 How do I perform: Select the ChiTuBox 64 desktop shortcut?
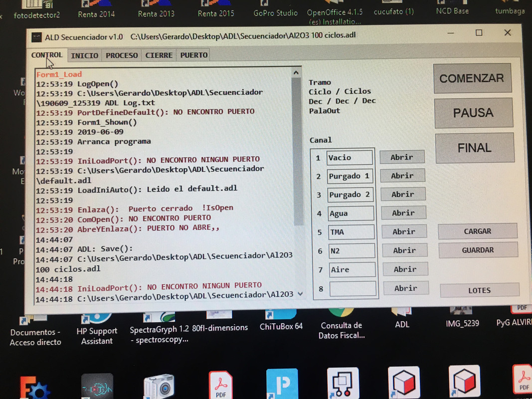(x=281, y=321)
